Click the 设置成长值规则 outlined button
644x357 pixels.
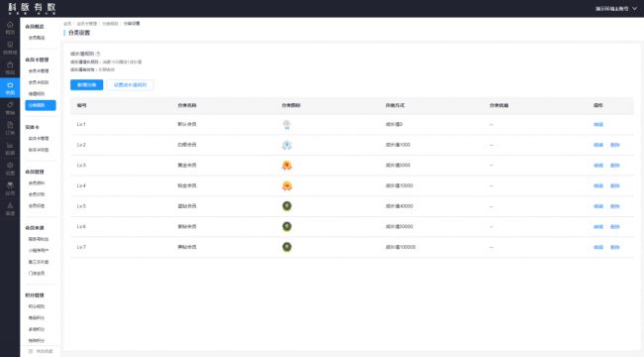pos(130,84)
